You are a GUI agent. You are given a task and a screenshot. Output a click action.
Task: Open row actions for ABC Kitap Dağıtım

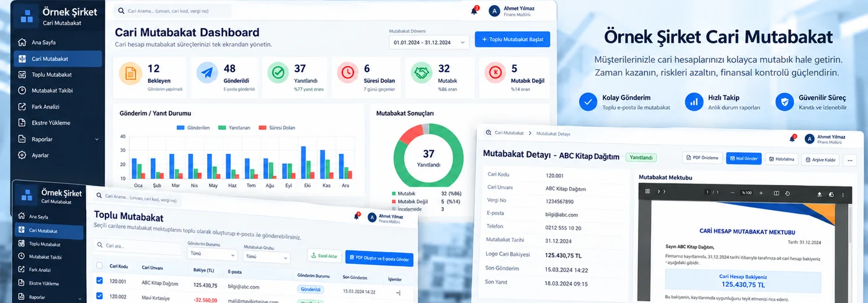[399, 292]
